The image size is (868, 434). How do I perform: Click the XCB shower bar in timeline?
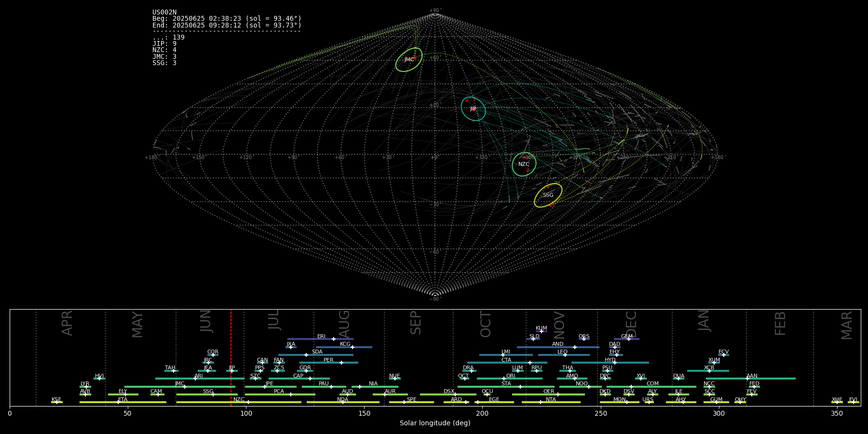(x=708, y=371)
